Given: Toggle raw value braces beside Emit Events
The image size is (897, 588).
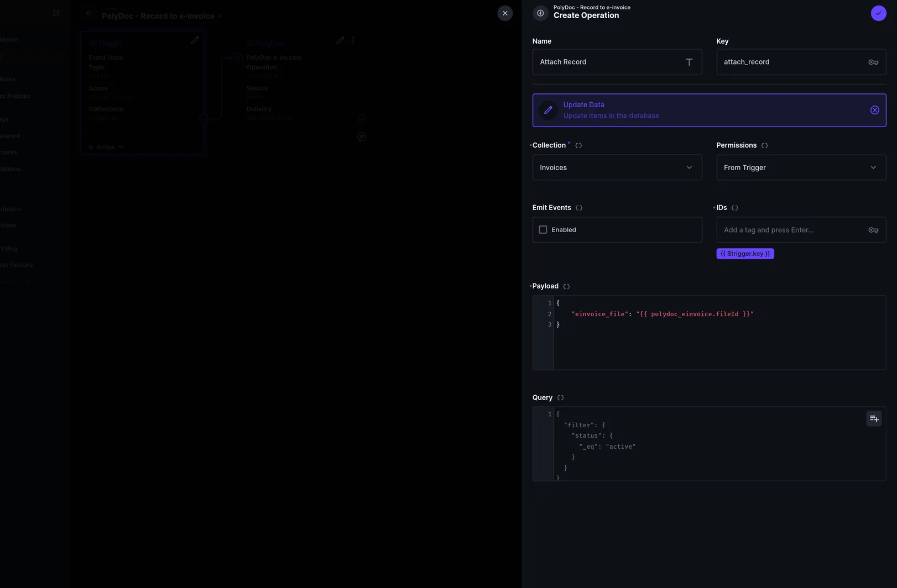Looking at the screenshot, I should 579,208.
